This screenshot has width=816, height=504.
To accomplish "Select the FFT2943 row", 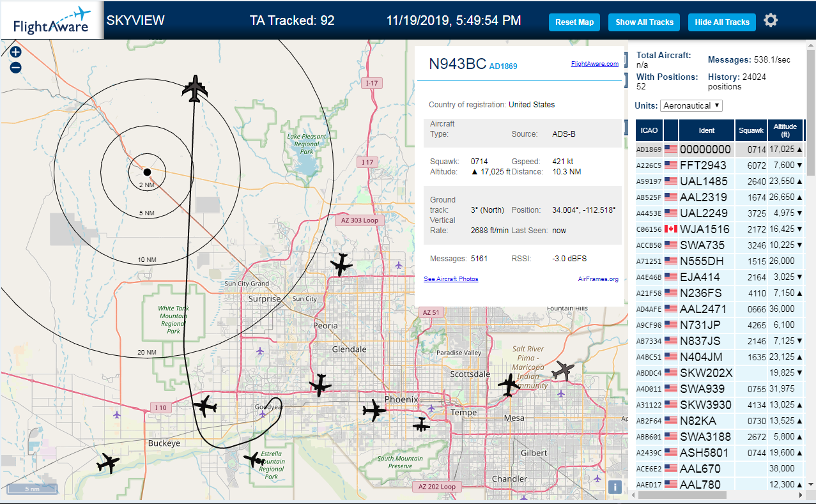I will point(719,165).
